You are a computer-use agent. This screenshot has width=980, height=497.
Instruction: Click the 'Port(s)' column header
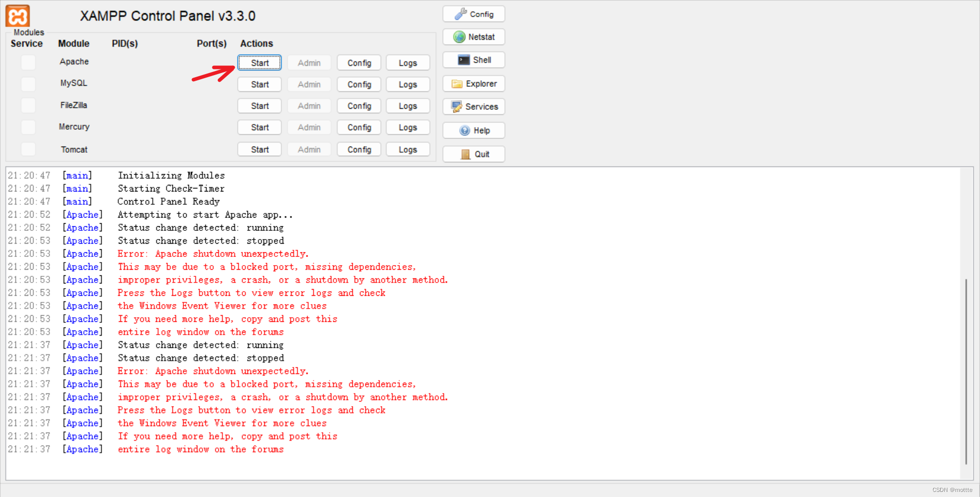point(212,43)
